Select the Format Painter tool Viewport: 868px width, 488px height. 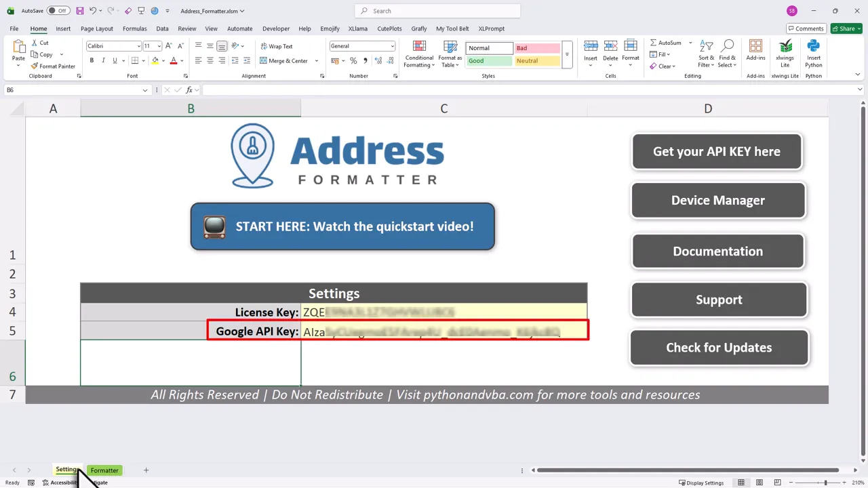pos(53,66)
